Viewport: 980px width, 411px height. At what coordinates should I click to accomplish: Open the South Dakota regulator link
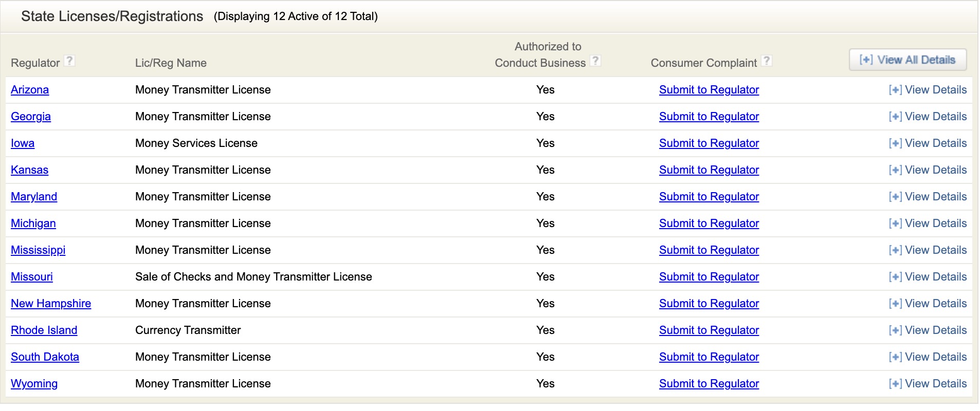coord(45,357)
